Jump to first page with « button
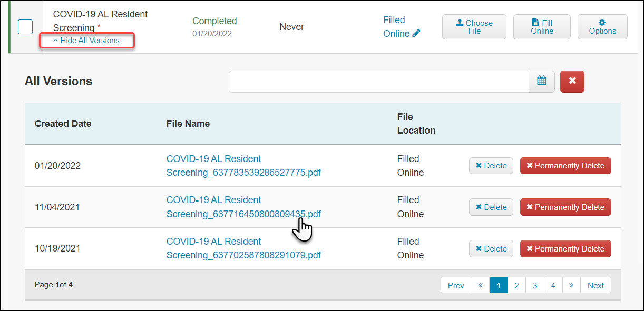This screenshot has width=644, height=311. click(x=481, y=285)
